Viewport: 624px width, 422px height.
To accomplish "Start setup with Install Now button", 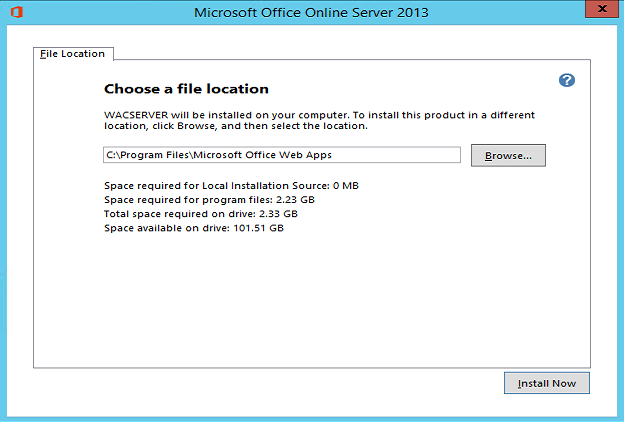I will pyautogui.click(x=547, y=384).
